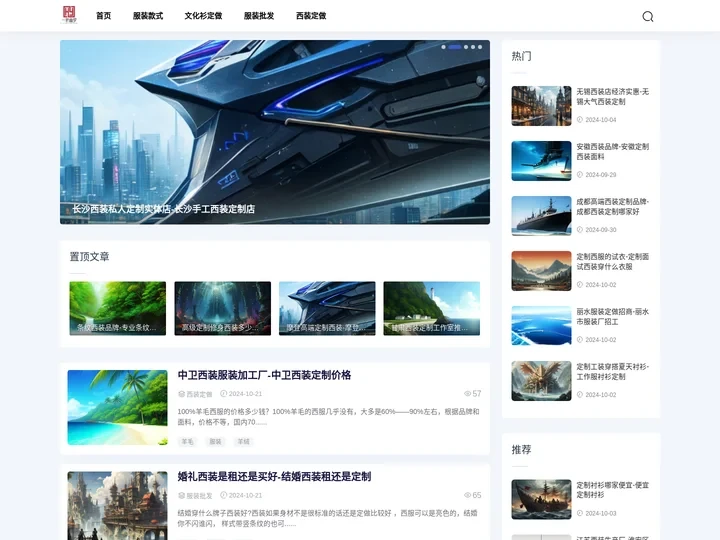720x540 pixels.
Task: Click clock icon beside 2024-10-04 date
Action: click(579, 119)
